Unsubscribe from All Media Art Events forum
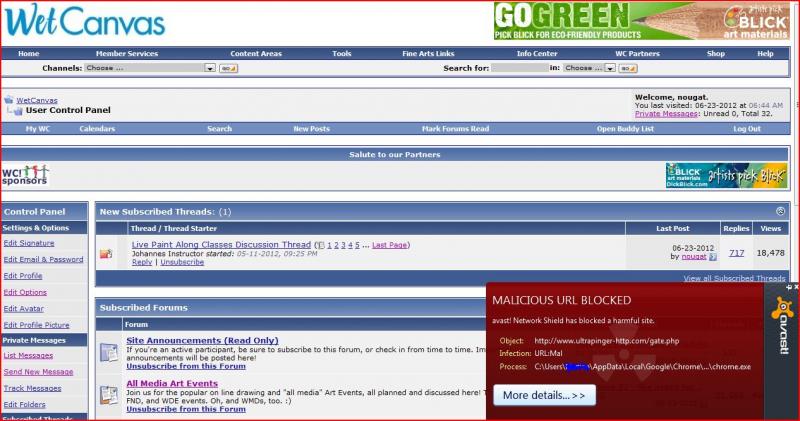Image resolution: width=800 pixels, height=421 pixels. (x=186, y=409)
